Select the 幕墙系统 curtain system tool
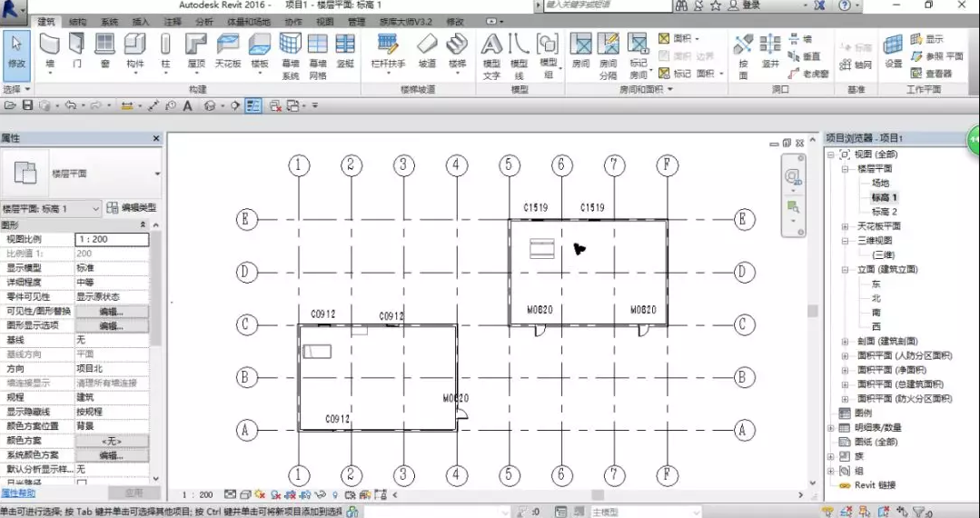 coord(290,56)
